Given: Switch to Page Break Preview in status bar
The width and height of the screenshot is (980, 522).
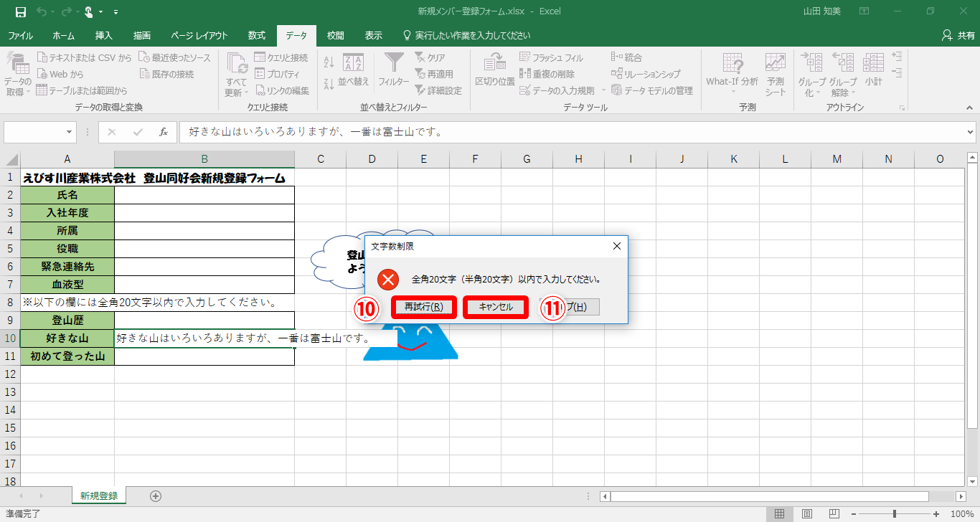Looking at the screenshot, I should pos(836,513).
